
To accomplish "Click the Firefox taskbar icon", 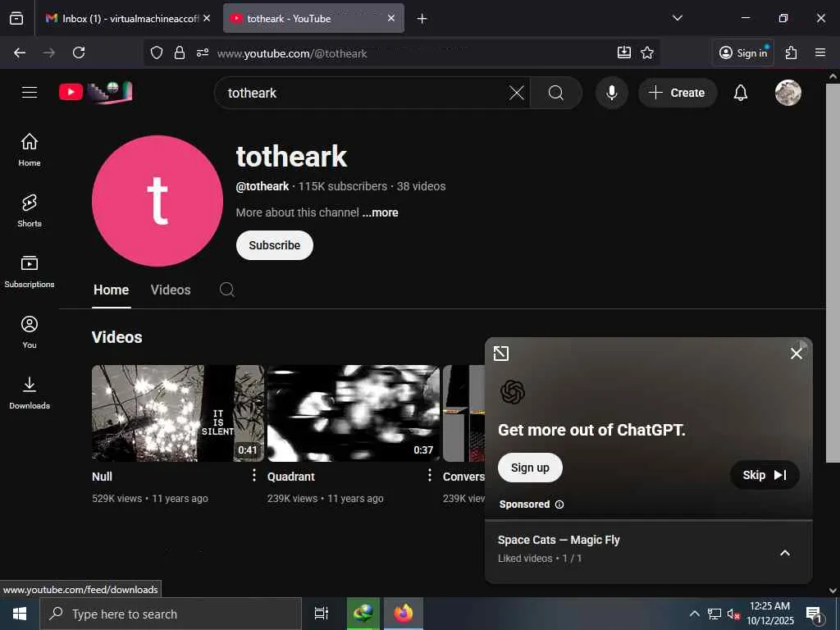I will point(404,614).
